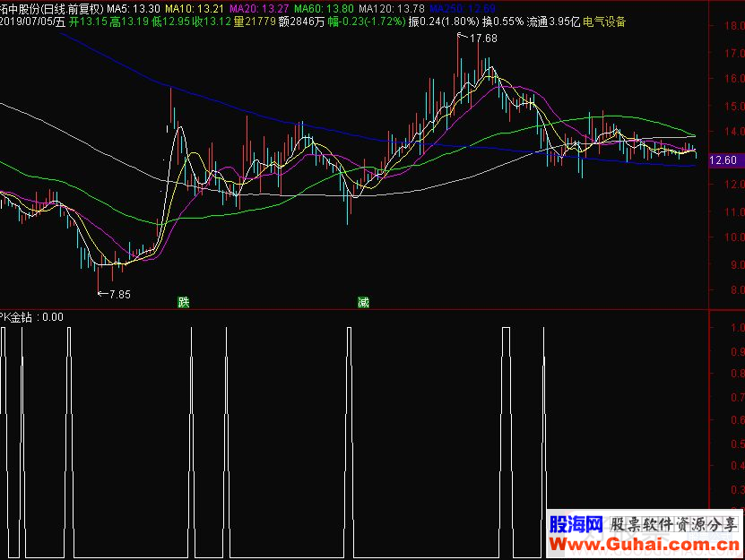
Task: Select the stock title 拓中股份(日线.前复权)
Action: pyautogui.click(x=52, y=9)
